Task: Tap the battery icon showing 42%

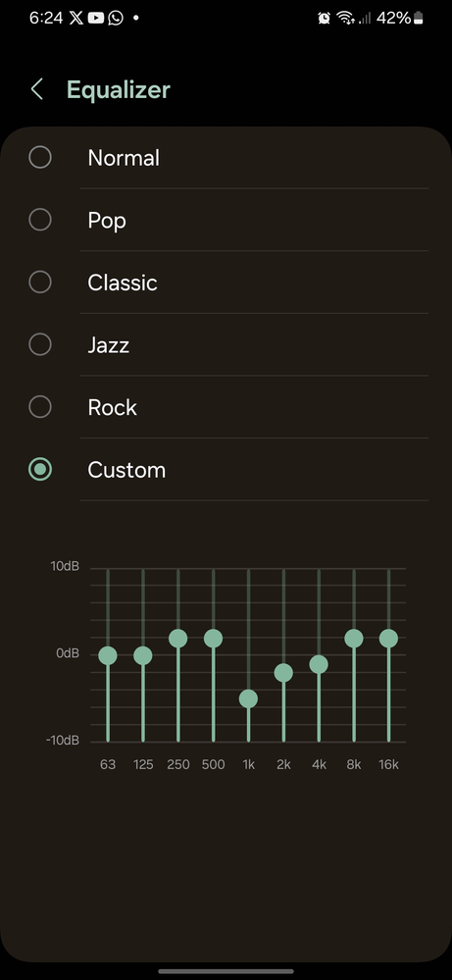Action: (419, 18)
